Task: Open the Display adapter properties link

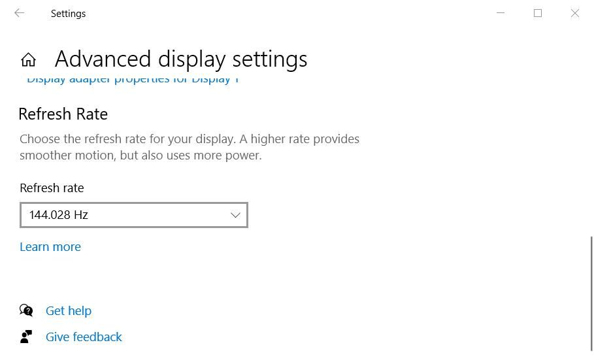Action: click(x=133, y=80)
